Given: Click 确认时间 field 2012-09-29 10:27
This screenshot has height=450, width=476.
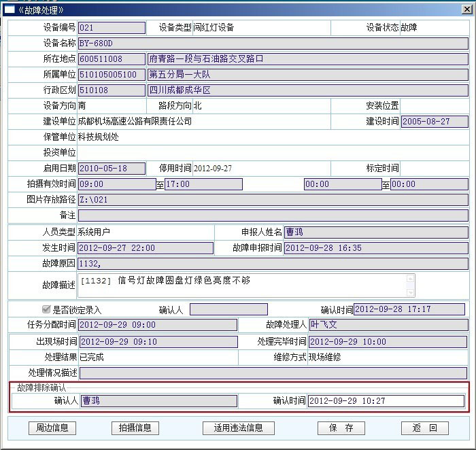Looking at the screenshot, I should 386,401.
